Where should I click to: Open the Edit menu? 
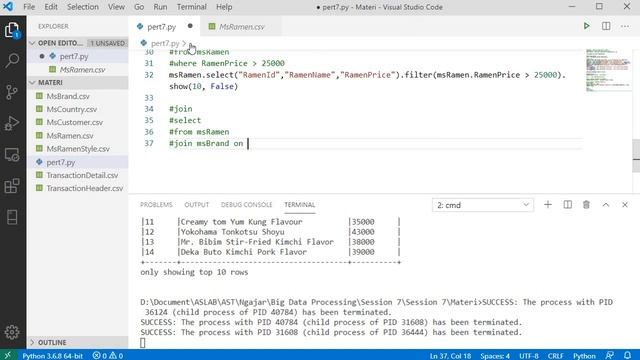[x=51, y=7]
